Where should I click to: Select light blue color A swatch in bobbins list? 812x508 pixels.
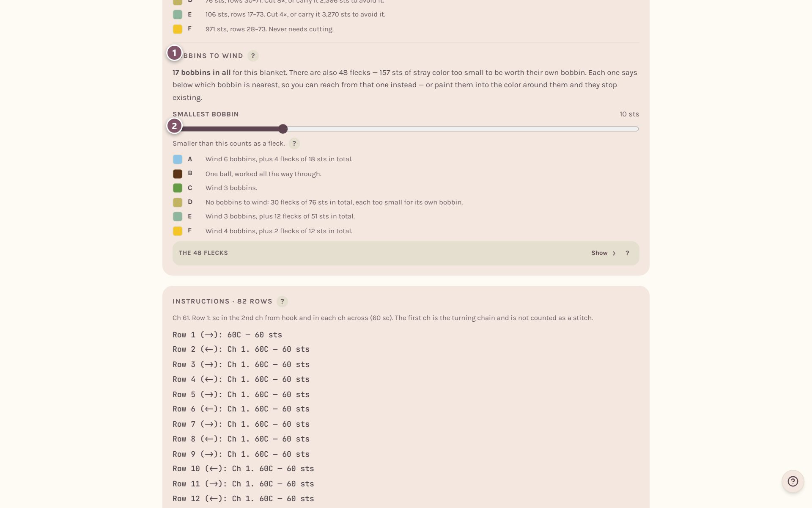tap(178, 160)
